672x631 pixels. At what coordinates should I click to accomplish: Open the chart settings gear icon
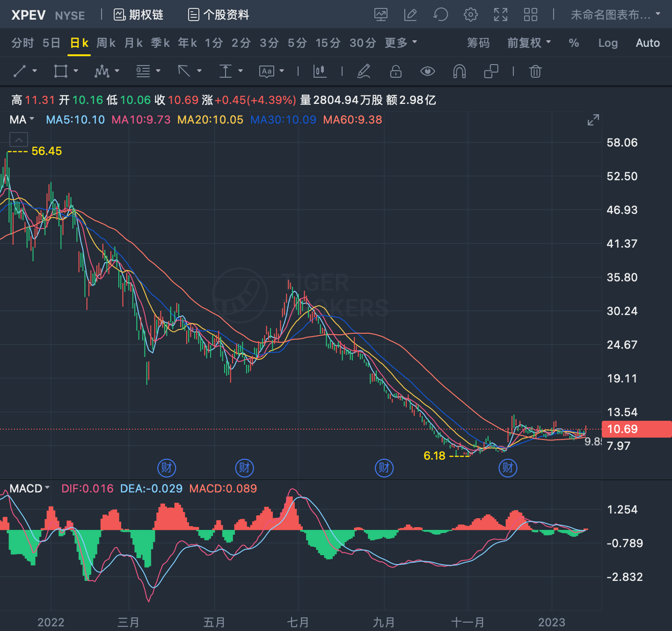pyautogui.click(x=470, y=15)
